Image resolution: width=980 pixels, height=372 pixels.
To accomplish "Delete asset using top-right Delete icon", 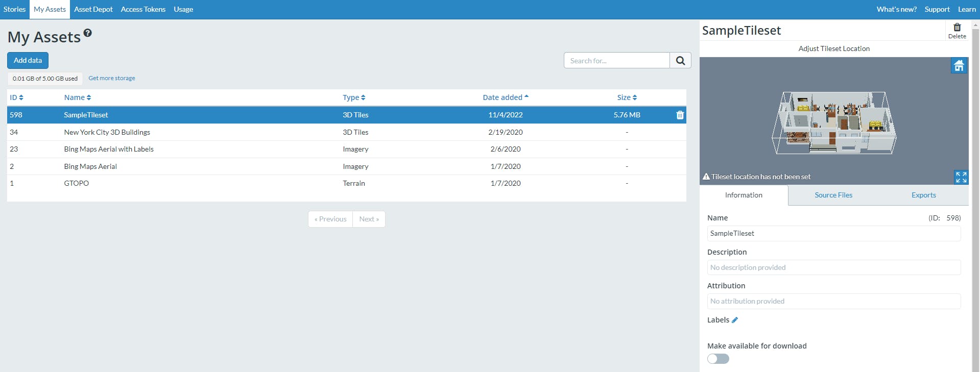I will click(957, 31).
